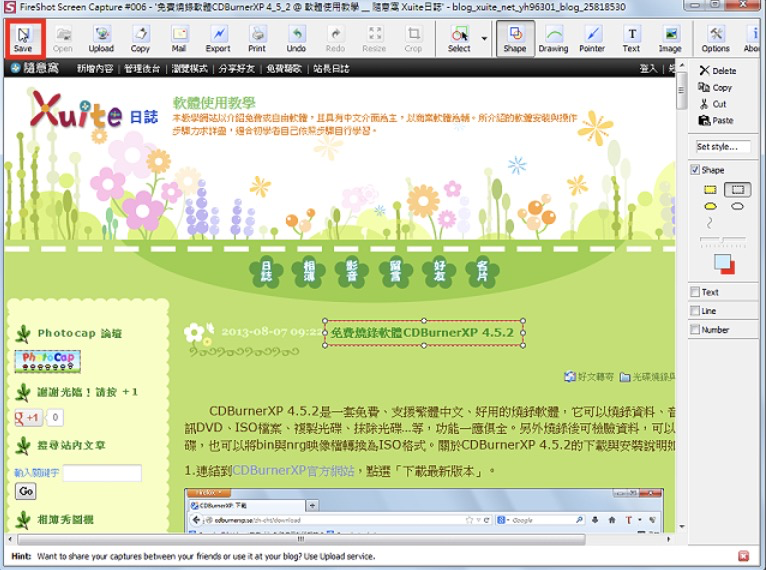Open the Select tool dropdown arrow
The image size is (766, 570).
(484, 39)
